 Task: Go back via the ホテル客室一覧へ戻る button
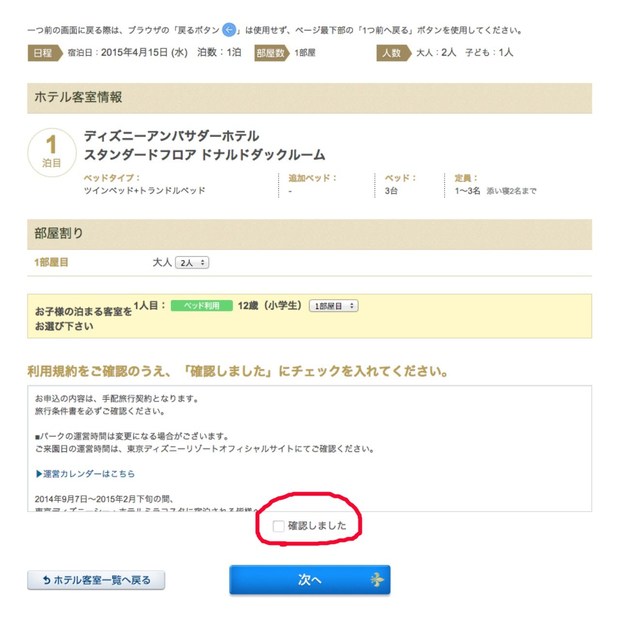pos(97,580)
